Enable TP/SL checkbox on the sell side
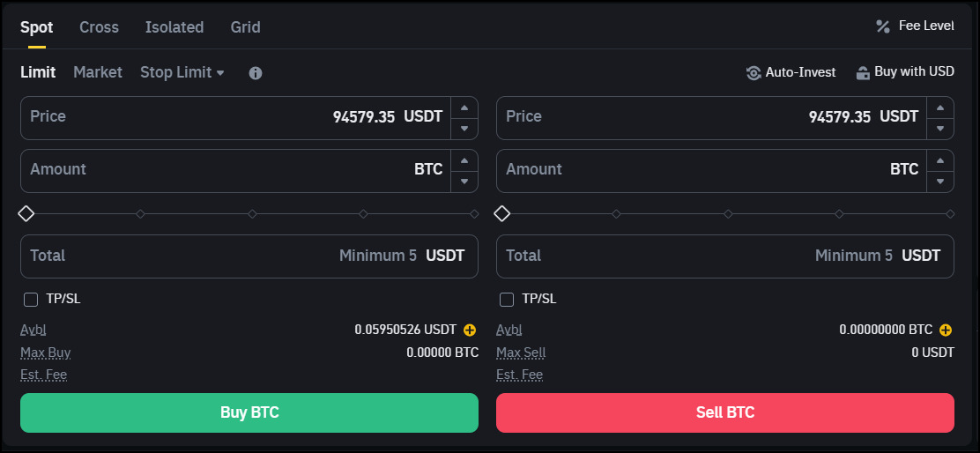The height and width of the screenshot is (453, 980). (x=507, y=300)
